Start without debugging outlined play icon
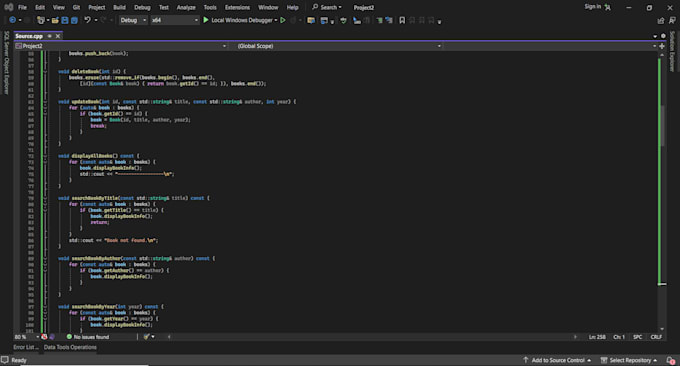680x366 pixels. [x=283, y=20]
